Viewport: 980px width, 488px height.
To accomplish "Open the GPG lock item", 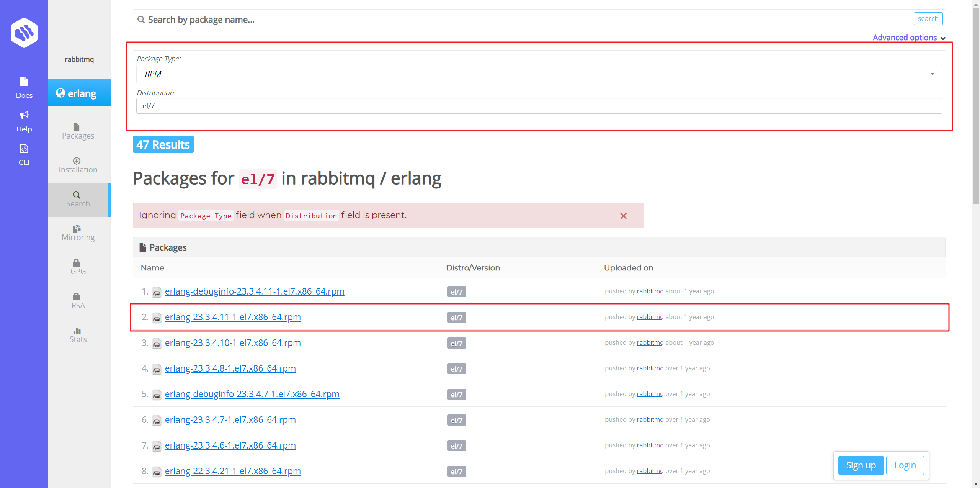I will pyautogui.click(x=78, y=267).
